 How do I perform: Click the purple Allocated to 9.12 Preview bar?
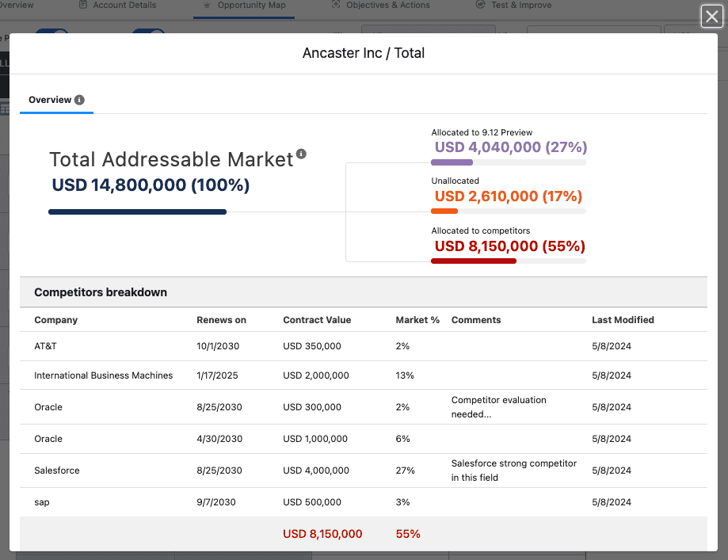(x=452, y=162)
